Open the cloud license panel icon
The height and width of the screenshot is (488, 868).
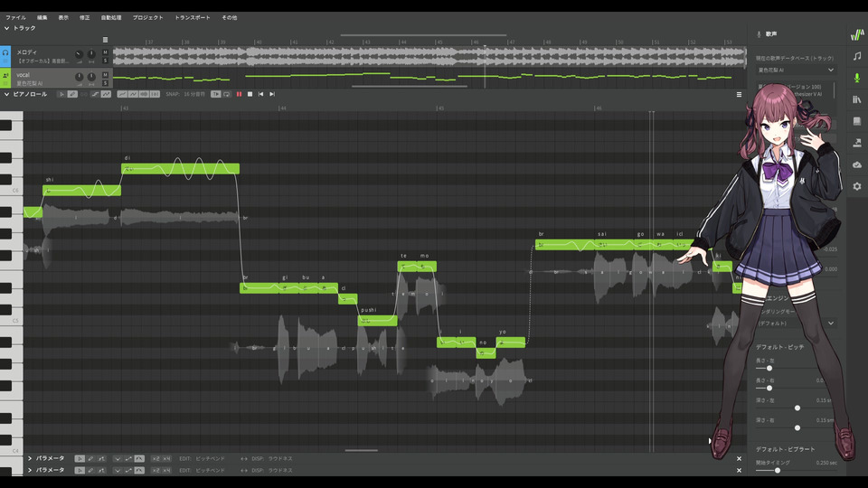pos(857,164)
